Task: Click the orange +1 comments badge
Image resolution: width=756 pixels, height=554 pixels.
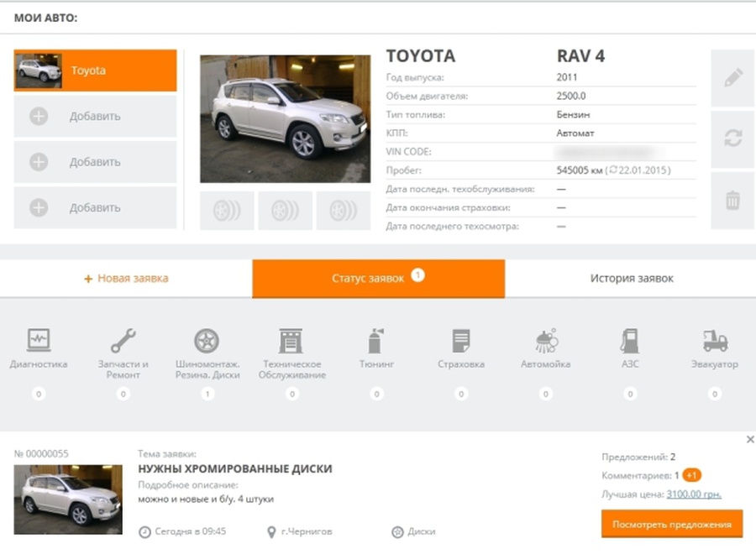Action: (692, 475)
